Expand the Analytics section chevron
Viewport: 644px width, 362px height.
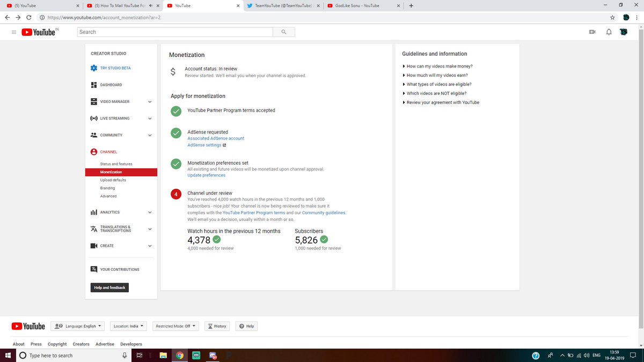coord(150,212)
